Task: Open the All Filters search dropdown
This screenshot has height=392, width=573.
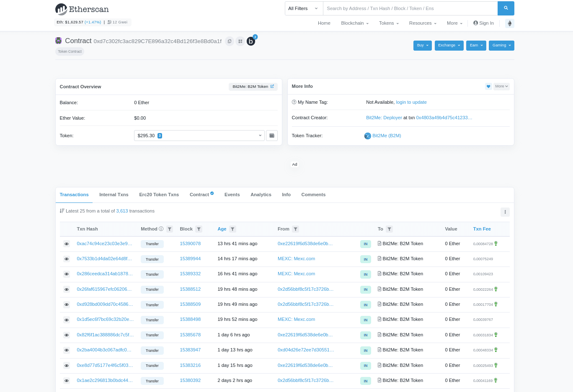Action: pyautogui.click(x=304, y=8)
